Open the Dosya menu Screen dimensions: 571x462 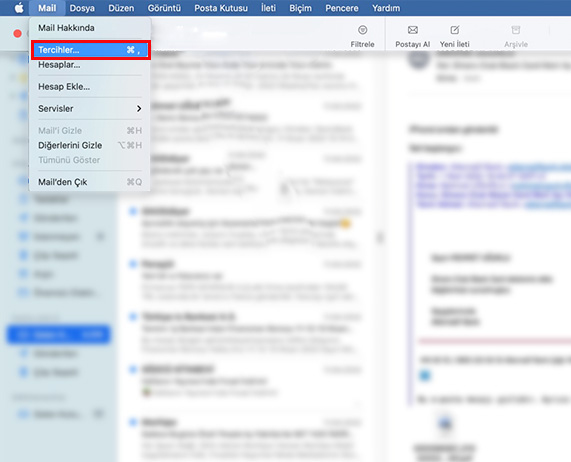(x=82, y=8)
